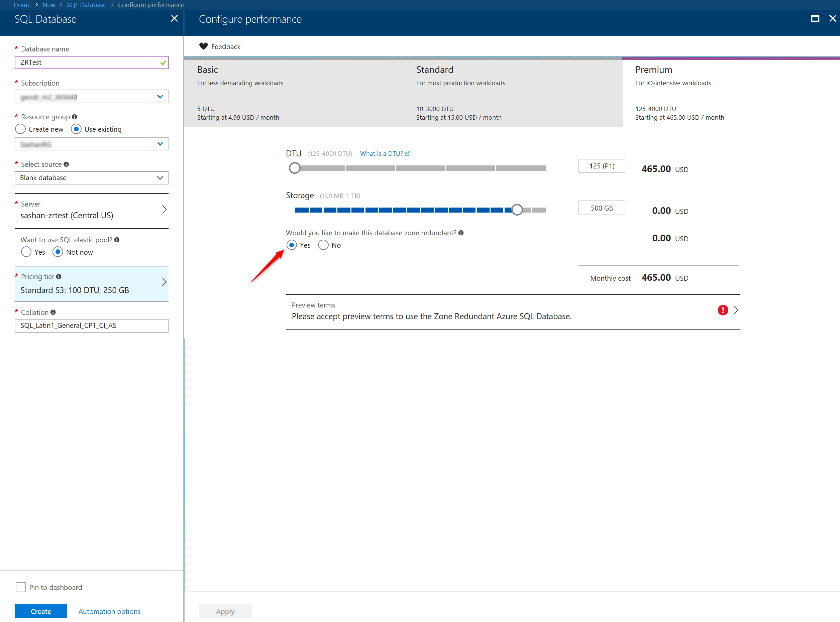The image size is (840, 622).
Task: Click red preview terms warning icon
Action: (723, 310)
